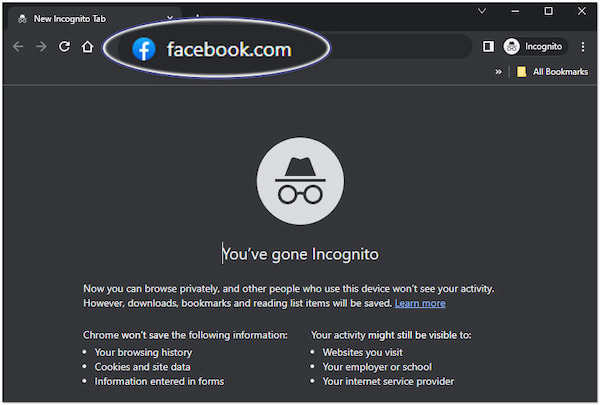The width and height of the screenshot is (600, 405).
Task: Minimize the Chrome window
Action: 516,11
